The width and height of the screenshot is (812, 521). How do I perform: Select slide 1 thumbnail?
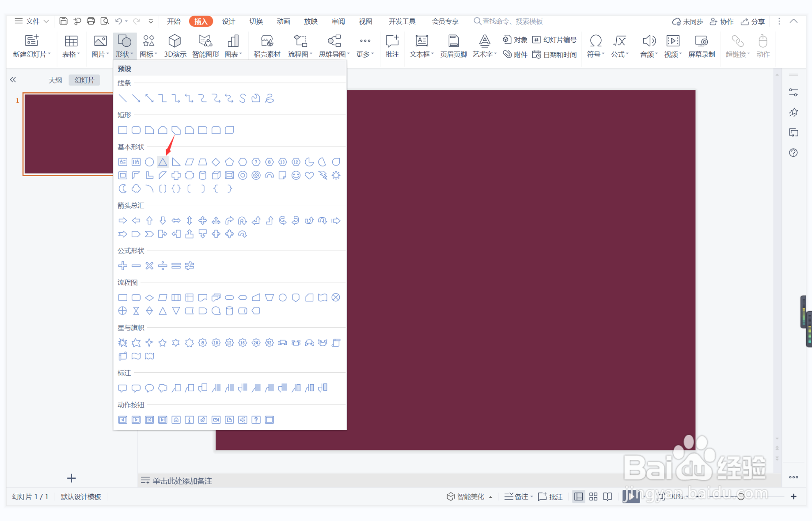68,134
